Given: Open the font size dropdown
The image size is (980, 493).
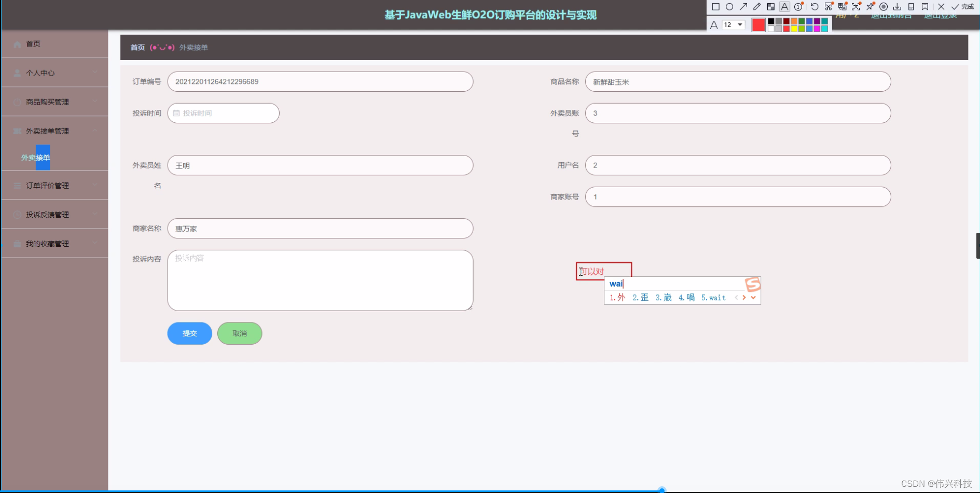Looking at the screenshot, I should tap(739, 25).
